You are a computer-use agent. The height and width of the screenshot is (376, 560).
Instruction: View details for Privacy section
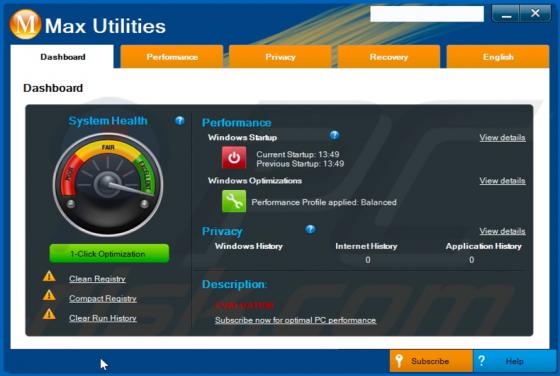pos(502,231)
